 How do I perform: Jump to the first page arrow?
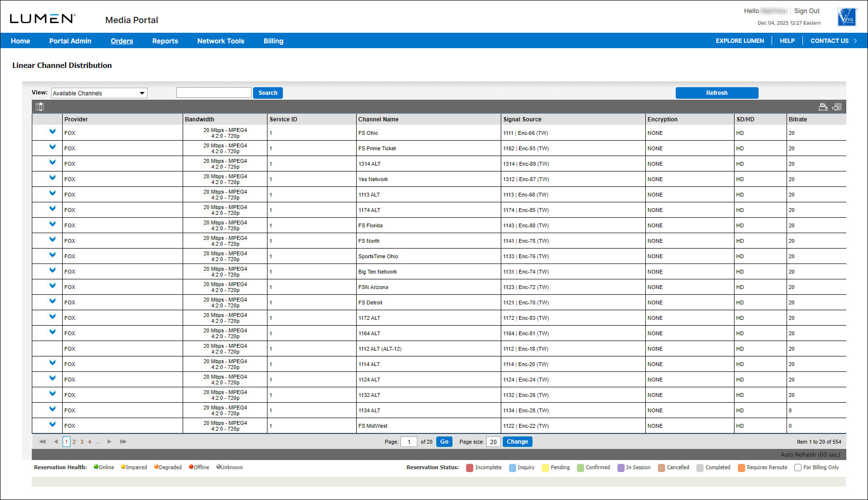[x=42, y=442]
